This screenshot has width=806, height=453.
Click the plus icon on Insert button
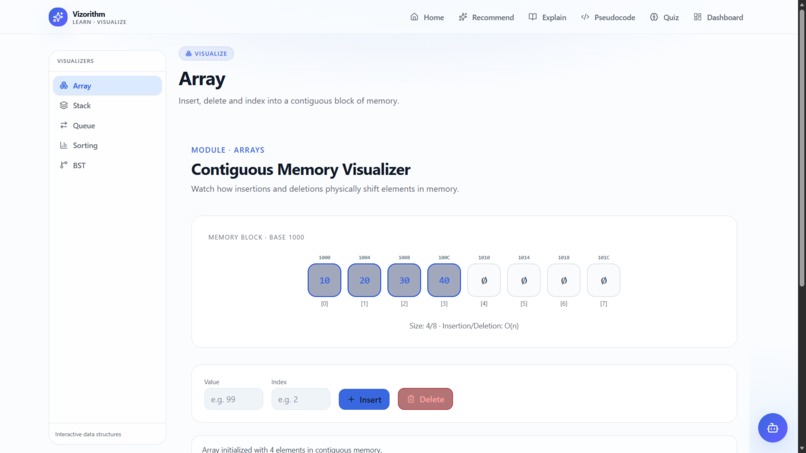pos(352,399)
